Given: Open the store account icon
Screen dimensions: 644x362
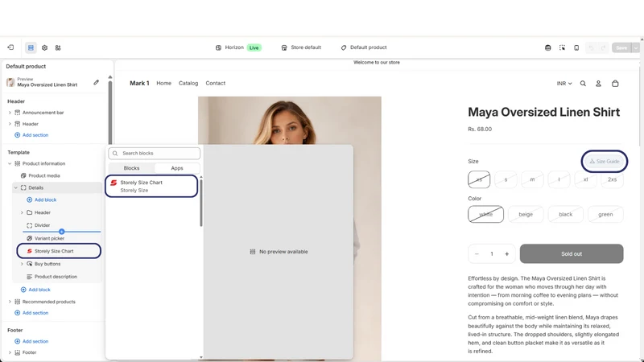Looking at the screenshot, I should 598,84.
